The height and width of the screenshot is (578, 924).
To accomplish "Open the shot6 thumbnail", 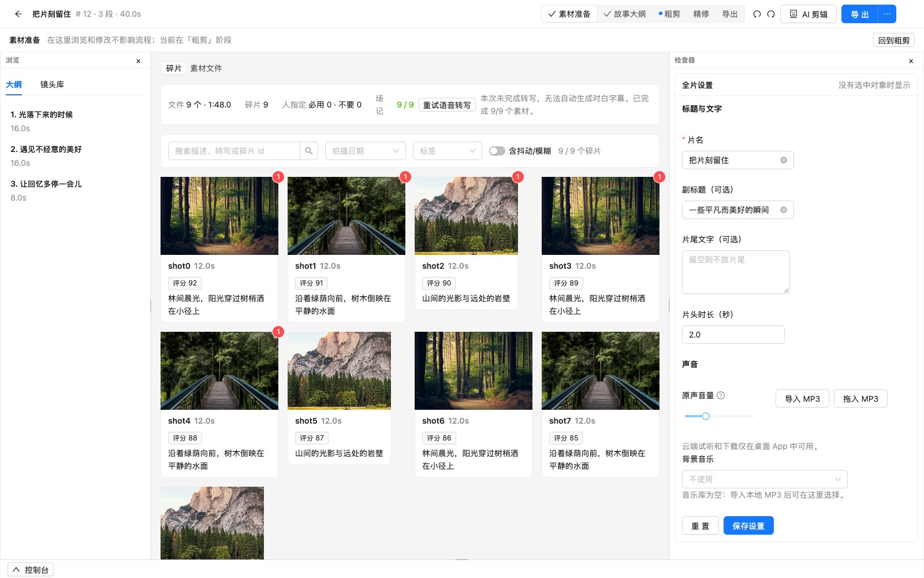I will pos(474,370).
